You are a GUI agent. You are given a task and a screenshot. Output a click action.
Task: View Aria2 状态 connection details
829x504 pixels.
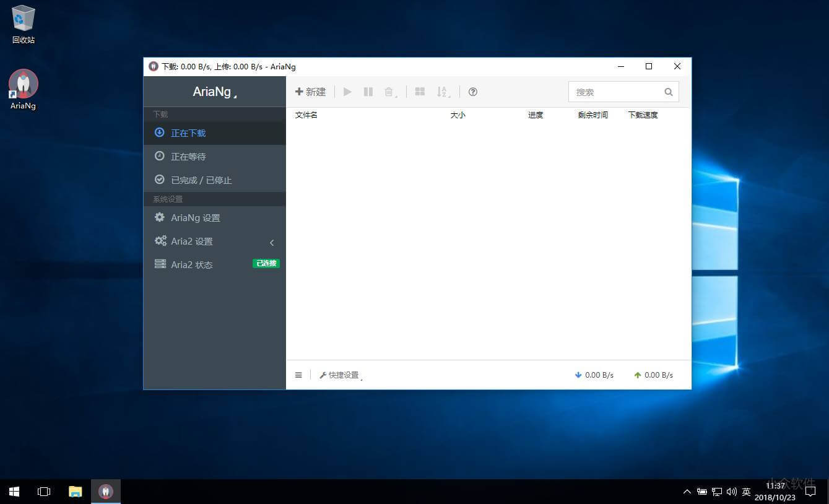click(191, 264)
